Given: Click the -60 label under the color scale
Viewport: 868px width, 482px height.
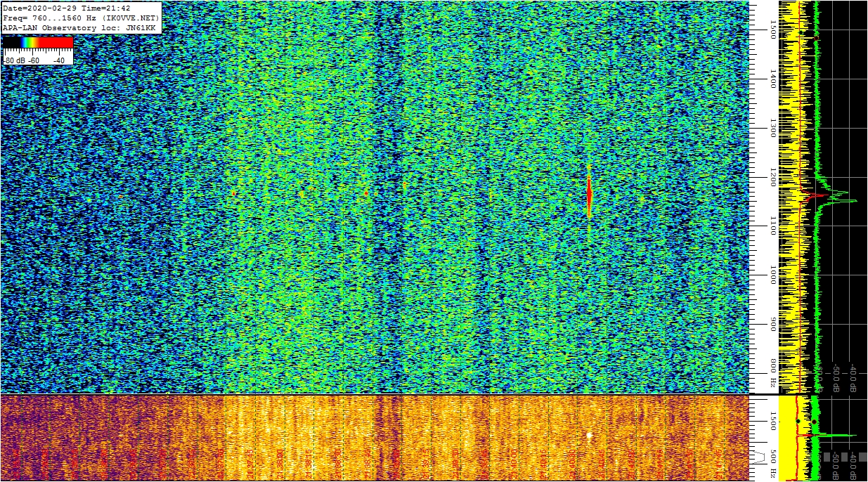Looking at the screenshot, I should (34, 60).
